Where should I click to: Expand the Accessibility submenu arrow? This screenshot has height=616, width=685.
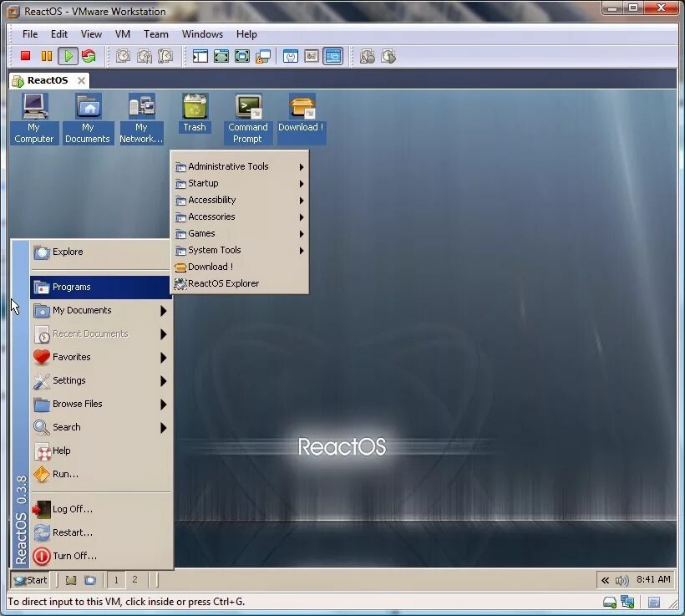[x=302, y=201]
